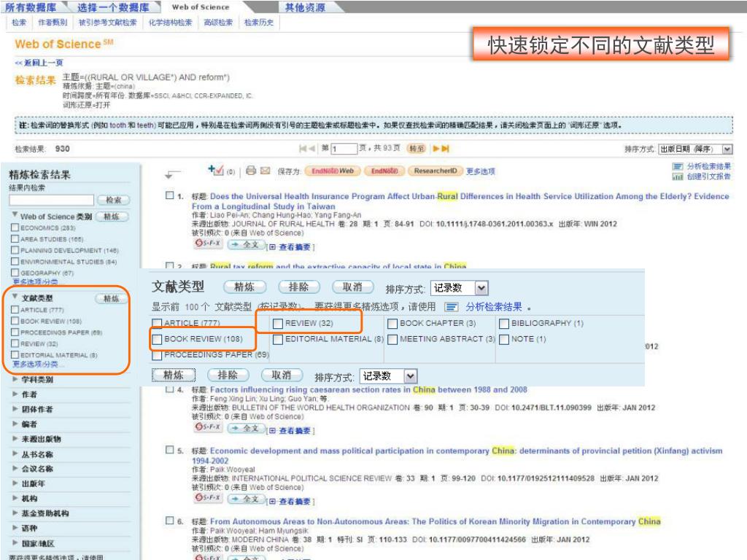Open 作者甄别 menu item

(53, 23)
